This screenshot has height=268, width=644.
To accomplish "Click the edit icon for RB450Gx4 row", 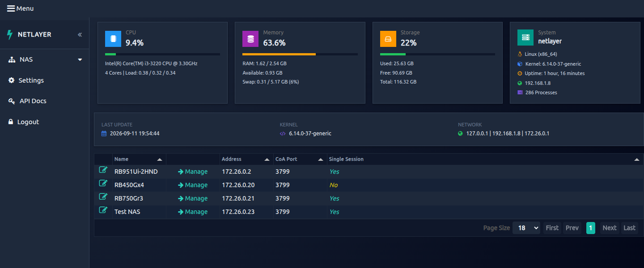I will tap(103, 183).
